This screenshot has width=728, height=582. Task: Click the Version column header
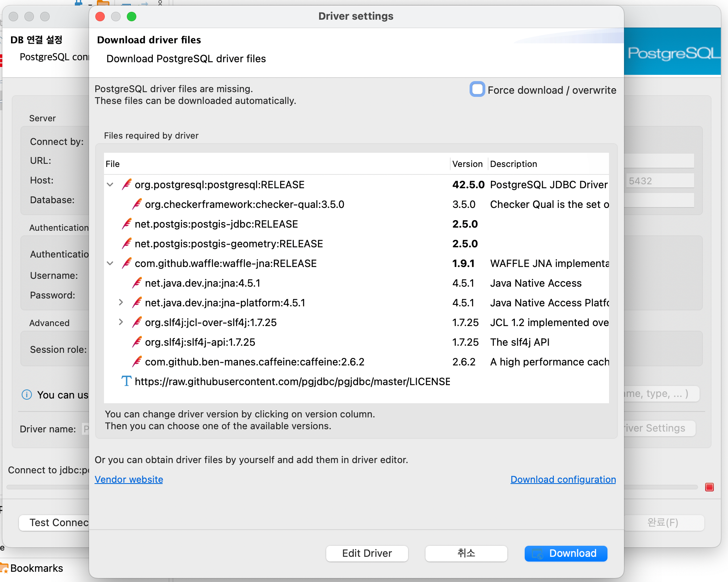(x=469, y=164)
